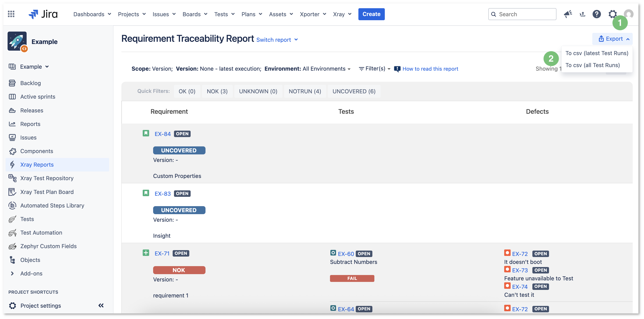Toggle the NOK (3) quick filter
This screenshot has width=644, height=319.
(x=217, y=91)
